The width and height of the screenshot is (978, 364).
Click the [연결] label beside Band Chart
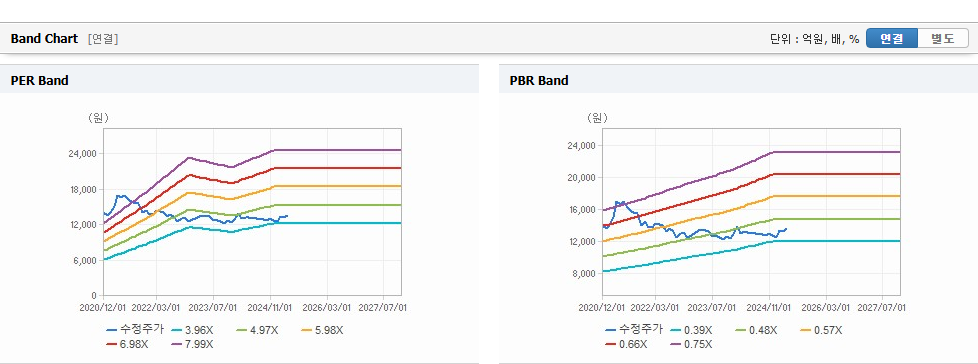coord(103,39)
